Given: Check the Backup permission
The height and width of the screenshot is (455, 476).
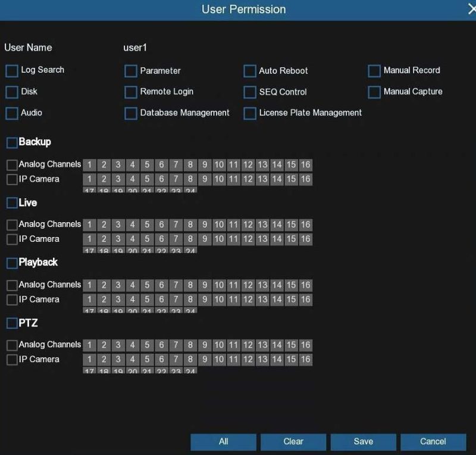Looking at the screenshot, I should point(11,142).
